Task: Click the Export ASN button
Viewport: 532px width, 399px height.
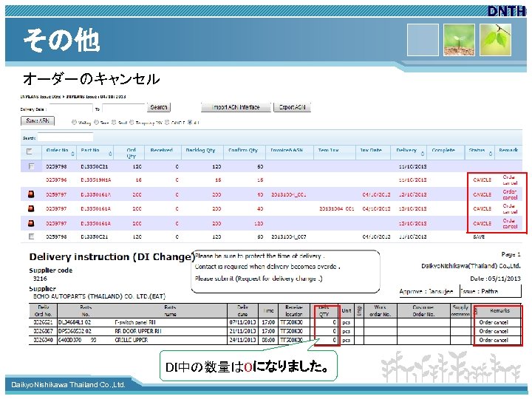Action: coord(292,107)
